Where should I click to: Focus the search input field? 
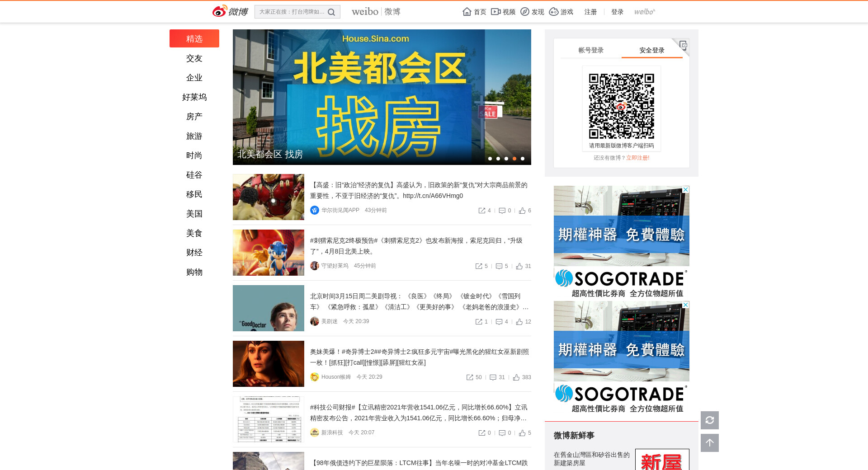(291, 12)
